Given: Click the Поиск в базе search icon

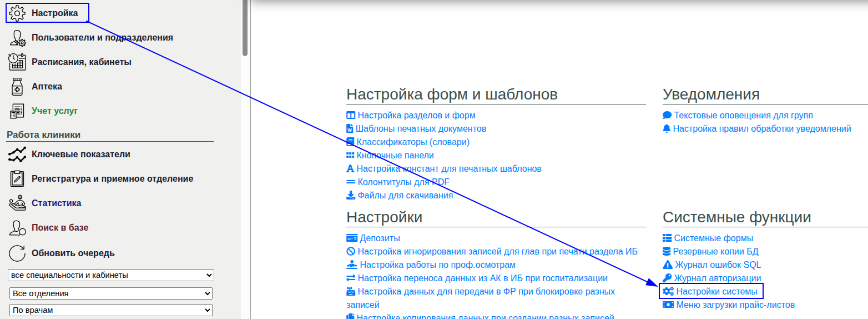Looking at the screenshot, I should click(x=18, y=228).
